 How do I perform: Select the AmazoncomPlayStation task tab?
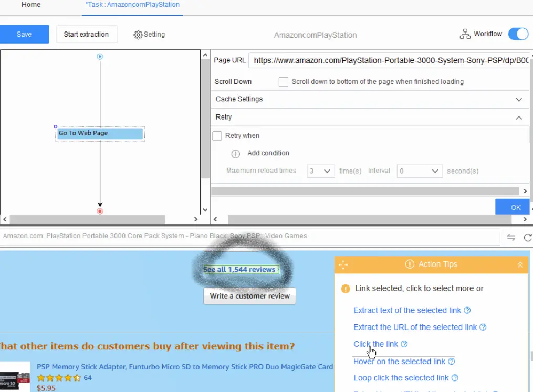tap(132, 5)
